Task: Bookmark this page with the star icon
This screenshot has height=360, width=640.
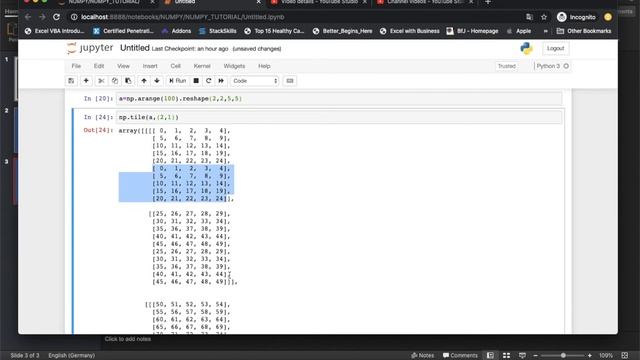Action: [544, 17]
